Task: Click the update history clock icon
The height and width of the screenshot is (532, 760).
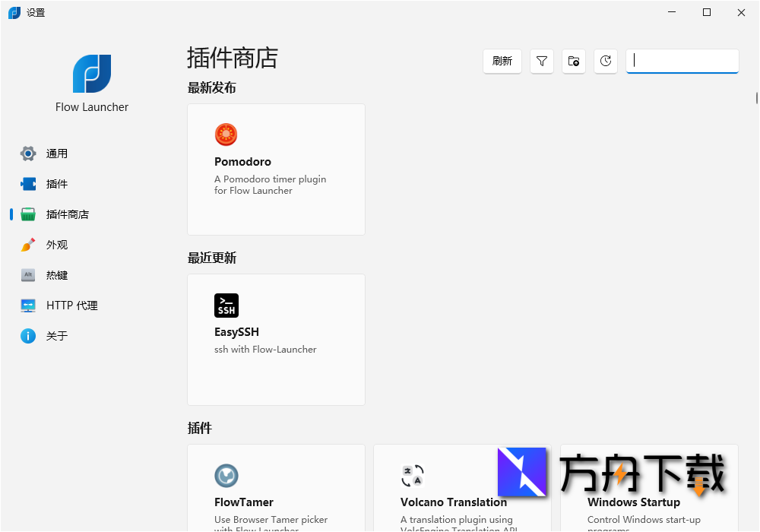Action: click(x=605, y=61)
